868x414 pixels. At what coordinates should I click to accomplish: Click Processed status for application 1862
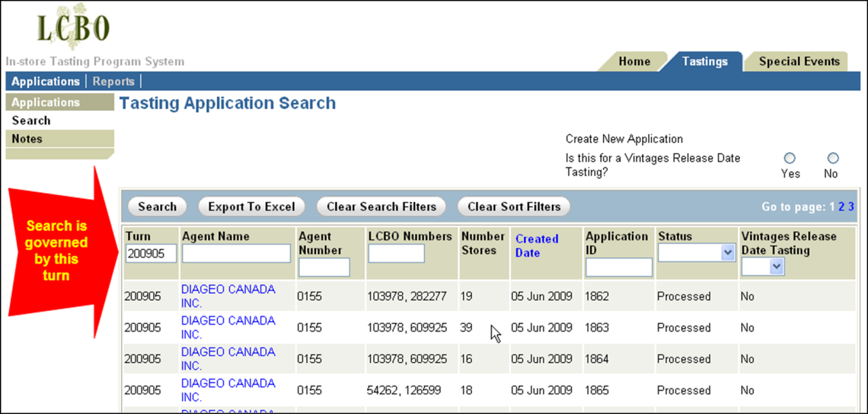(x=684, y=296)
